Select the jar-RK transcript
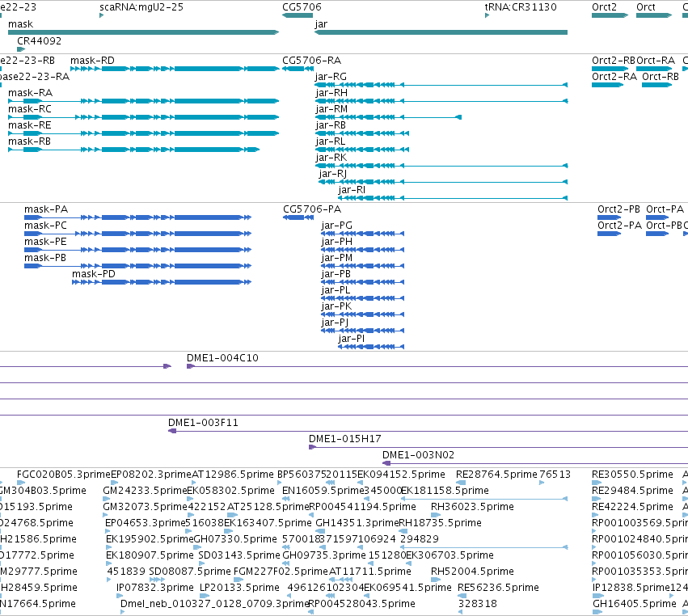Screen dimensions: 688x616 click(441, 166)
